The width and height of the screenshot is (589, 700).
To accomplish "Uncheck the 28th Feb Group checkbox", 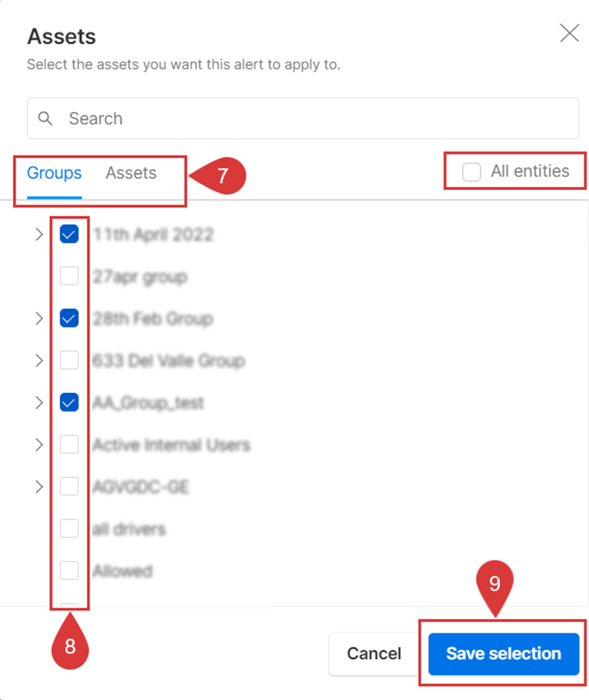I will pyautogui.click(x=69, y=318).
